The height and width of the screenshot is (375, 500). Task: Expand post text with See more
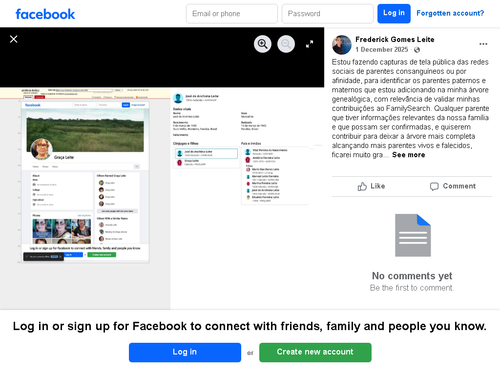tap(408, 155)
